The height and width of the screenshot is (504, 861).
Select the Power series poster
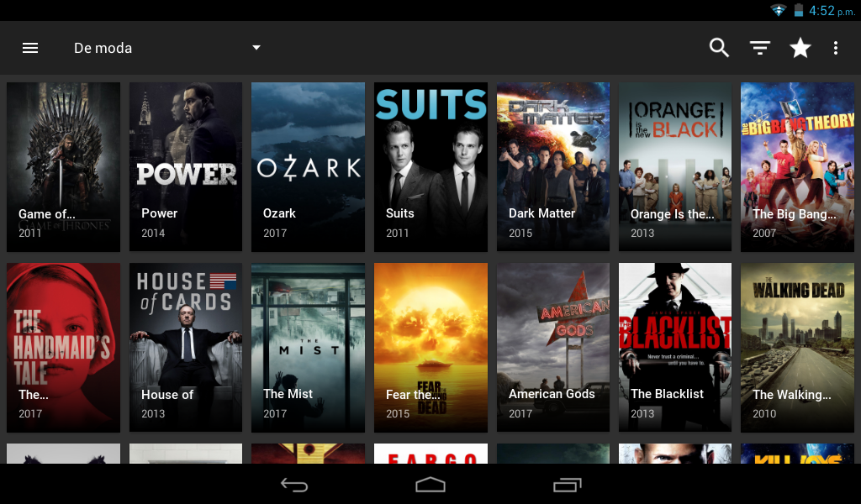185,166
